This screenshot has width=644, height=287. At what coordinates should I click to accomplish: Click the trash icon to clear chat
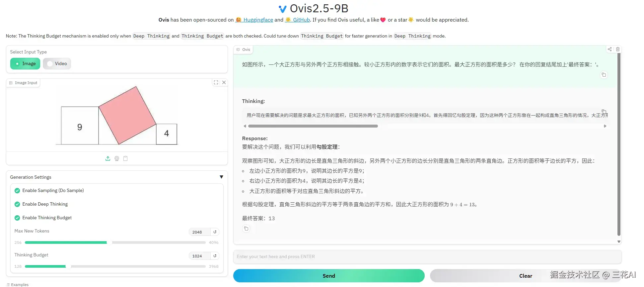click(x=618, y=49)
